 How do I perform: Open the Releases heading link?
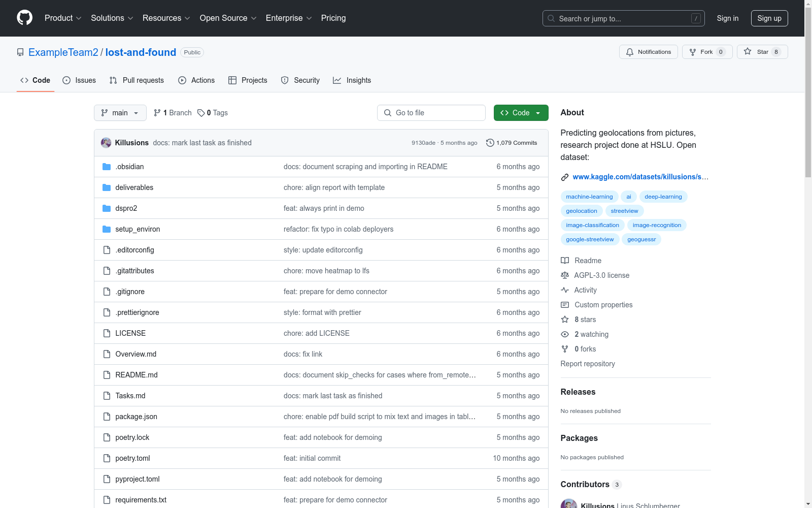[578, 392]
